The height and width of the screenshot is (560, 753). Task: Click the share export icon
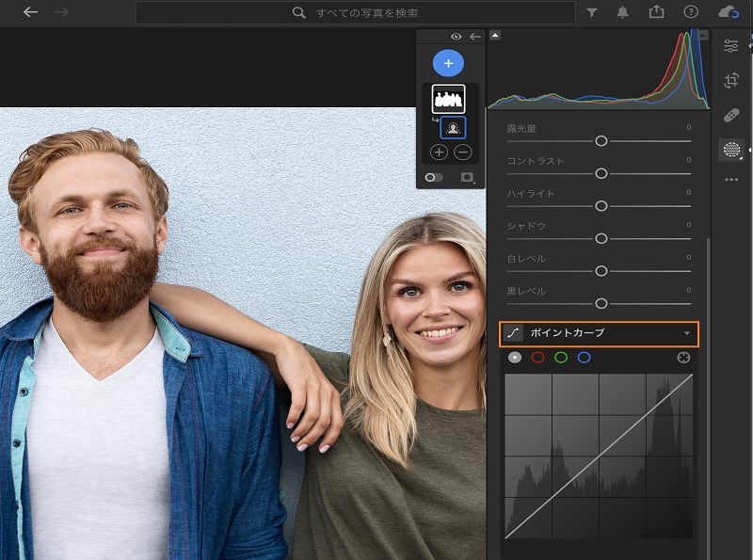tap(656, 12)
